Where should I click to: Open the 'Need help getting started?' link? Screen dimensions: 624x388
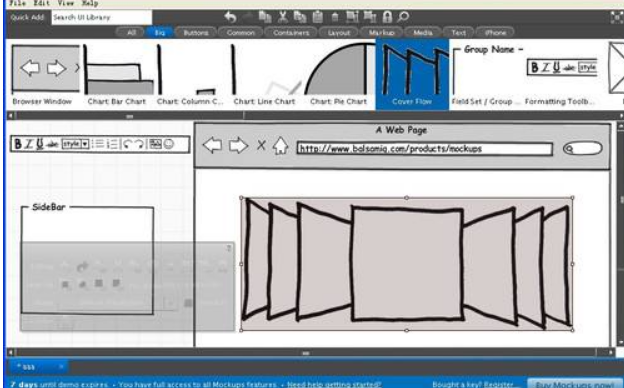pyautogui.click(x=334, y=384)
